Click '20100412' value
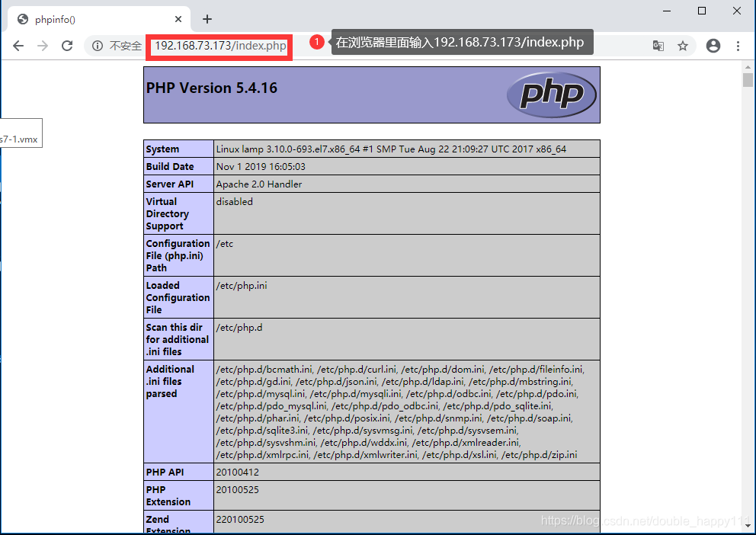Viewport: 756px width, 535px height. tap(237, 472)
